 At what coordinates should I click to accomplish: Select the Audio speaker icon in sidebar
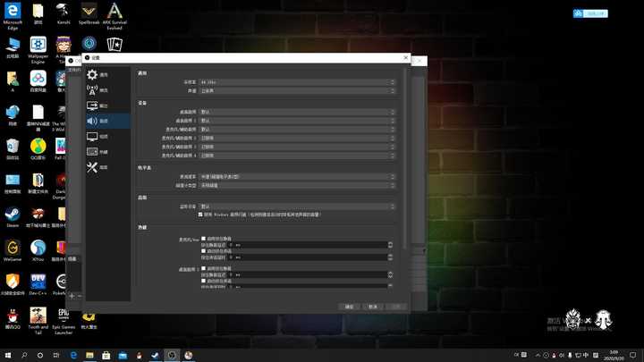(x=92, y=121)
